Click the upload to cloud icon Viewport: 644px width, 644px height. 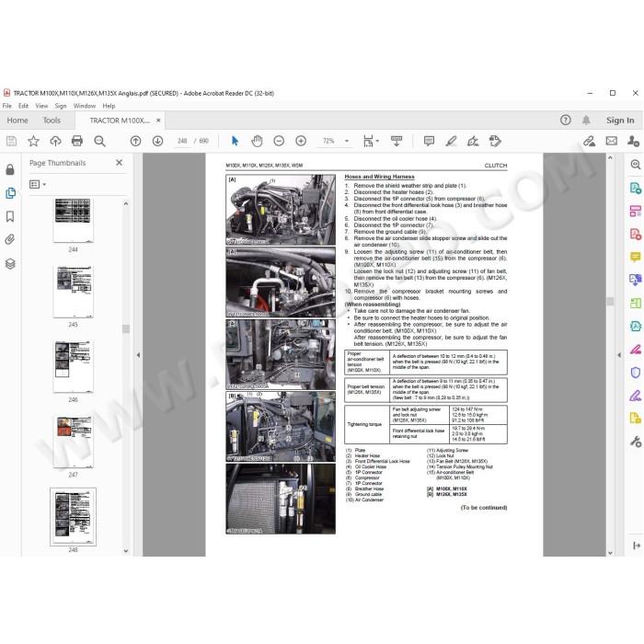(x=55, y=142)
